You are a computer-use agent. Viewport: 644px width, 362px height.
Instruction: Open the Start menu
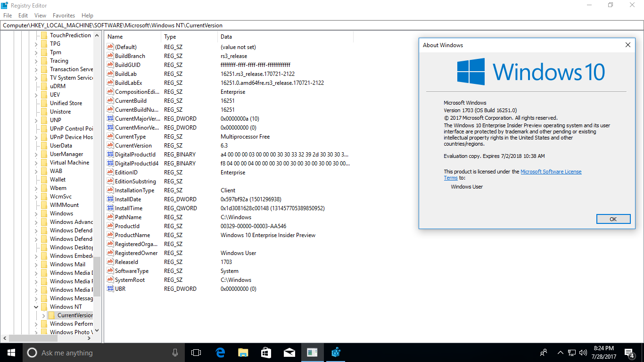point(11,353)
